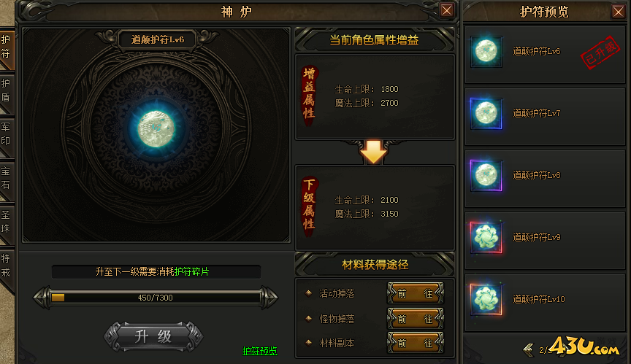Select the 圣珠 side tab
631x364 pixels.
point(7,223)
